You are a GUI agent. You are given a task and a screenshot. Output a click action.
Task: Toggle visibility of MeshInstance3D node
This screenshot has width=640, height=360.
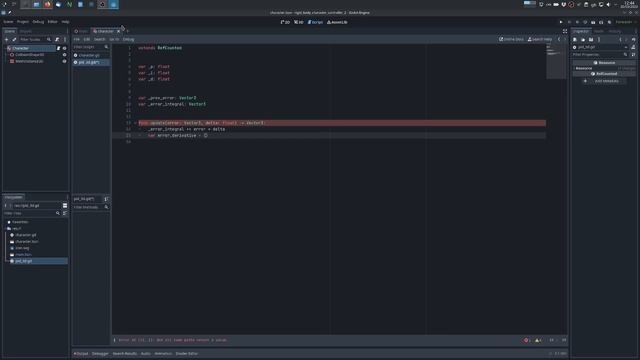(64, 61)
